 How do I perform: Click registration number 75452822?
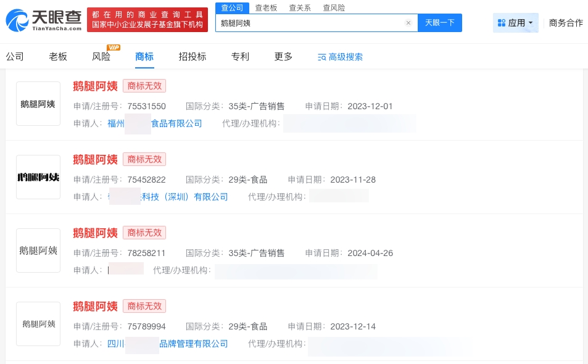tap(147, 180)
